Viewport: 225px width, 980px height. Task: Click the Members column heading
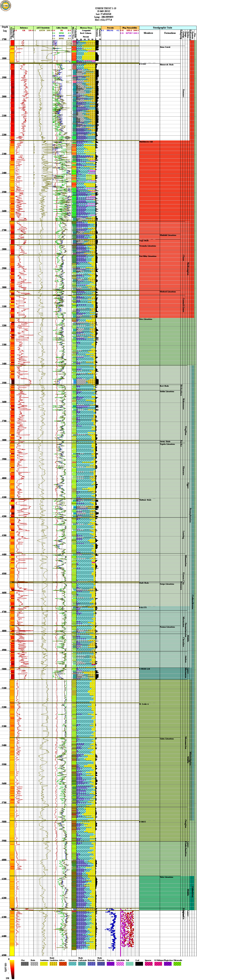coord(148,33)
